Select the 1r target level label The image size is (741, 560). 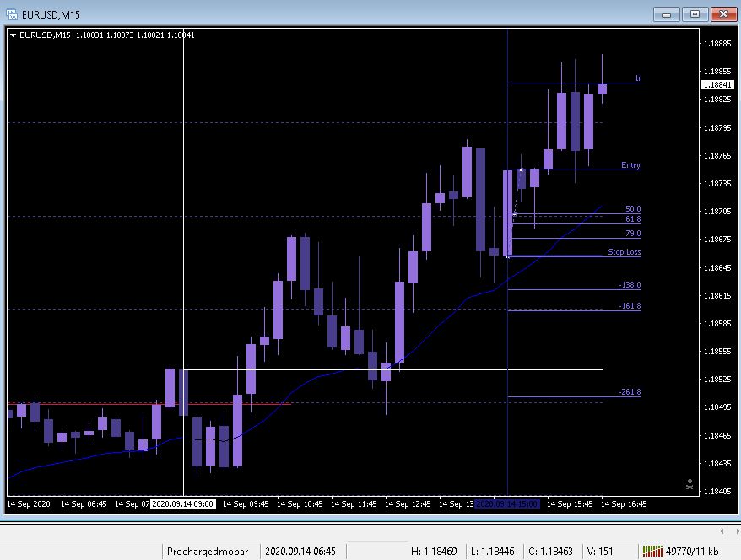[x=638, y=78]
